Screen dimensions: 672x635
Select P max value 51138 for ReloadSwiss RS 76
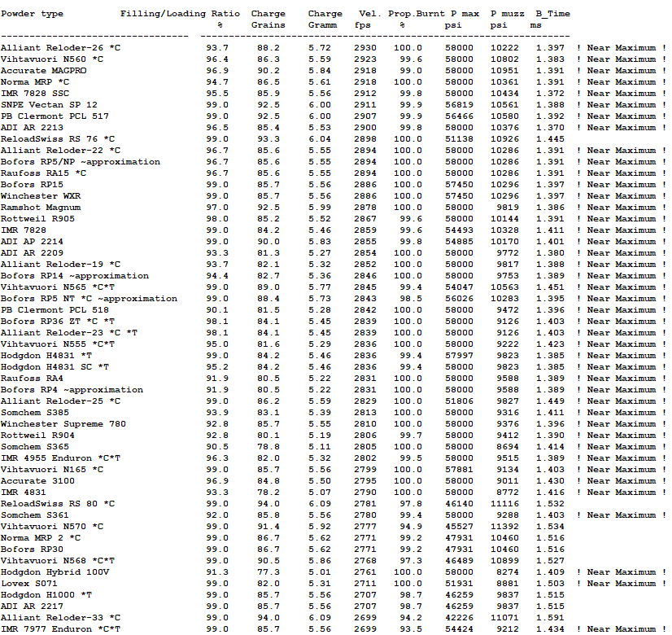click(459, 139)
